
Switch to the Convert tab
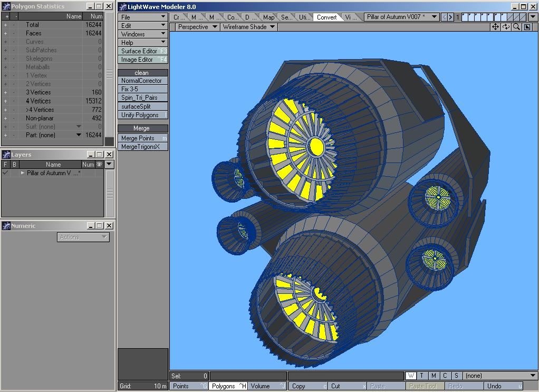tap(326, 17)
